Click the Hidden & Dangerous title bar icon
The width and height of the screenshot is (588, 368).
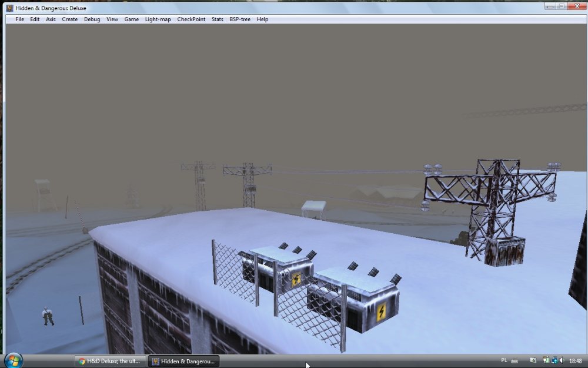[10, 8]
